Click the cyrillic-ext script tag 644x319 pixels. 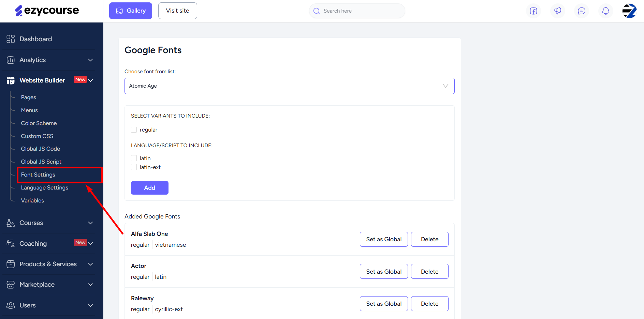point(169,309)
